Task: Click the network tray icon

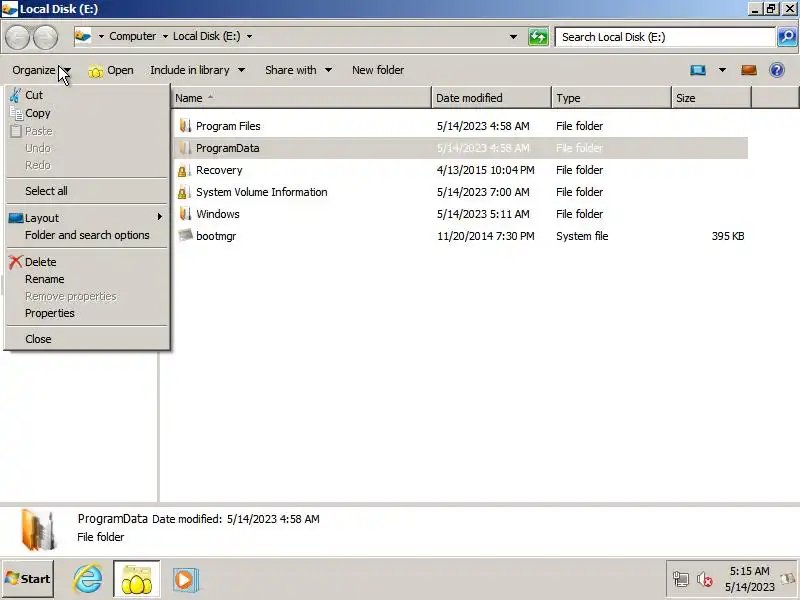Action: tap(681, 579)
